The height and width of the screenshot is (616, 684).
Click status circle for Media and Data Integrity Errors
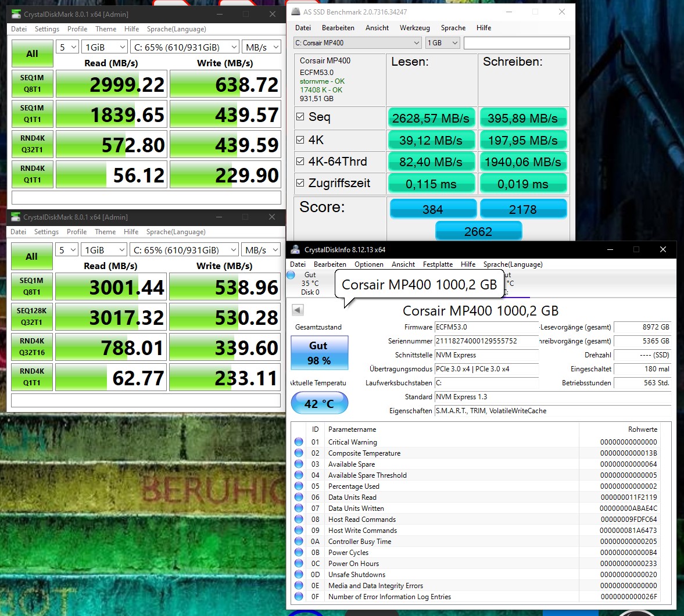[x=299, y=585]
